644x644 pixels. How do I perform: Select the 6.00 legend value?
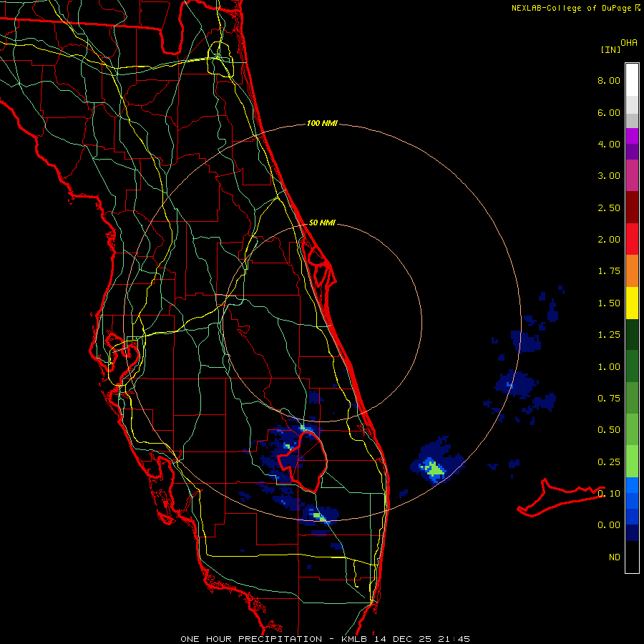click(609, 112)
